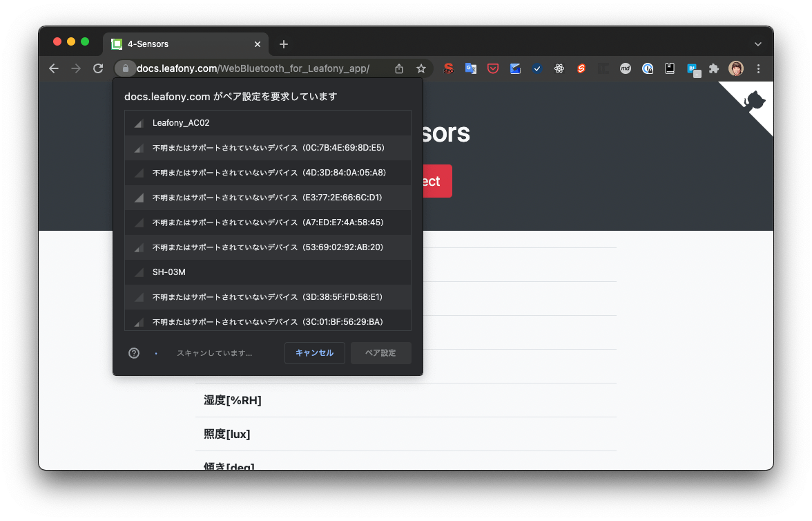Select the 4-Sensors tab
Viewport: 812px width, 521px height.
click(185, 44)
